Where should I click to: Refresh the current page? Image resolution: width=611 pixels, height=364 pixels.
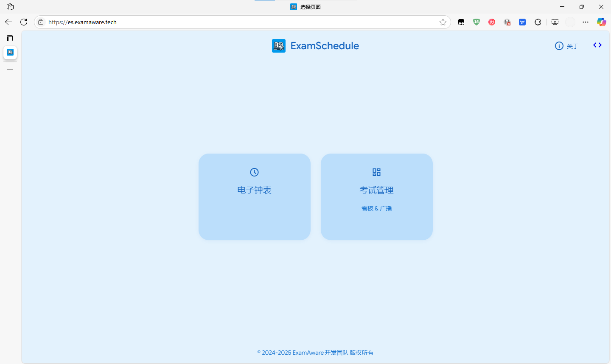(x=24, y=22)
